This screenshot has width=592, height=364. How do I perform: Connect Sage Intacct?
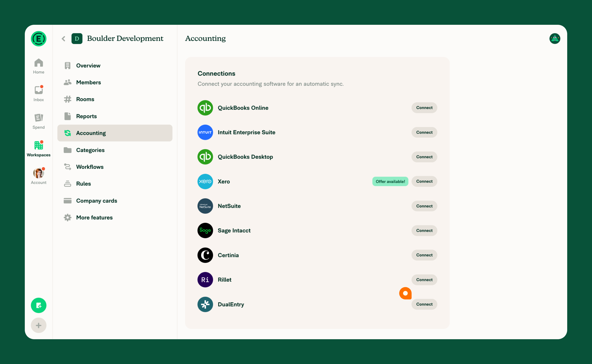pos(424,230)
